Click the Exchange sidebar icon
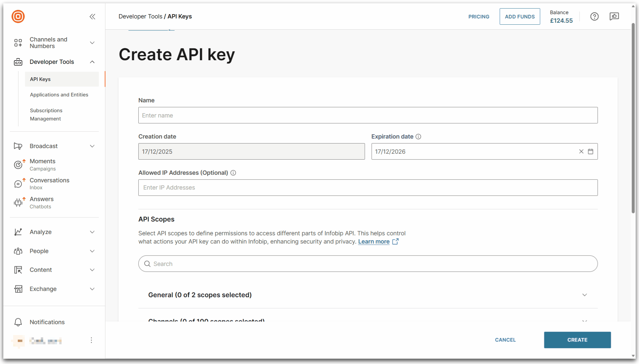This screenshot has width=639, height=364. pos(18,289)
